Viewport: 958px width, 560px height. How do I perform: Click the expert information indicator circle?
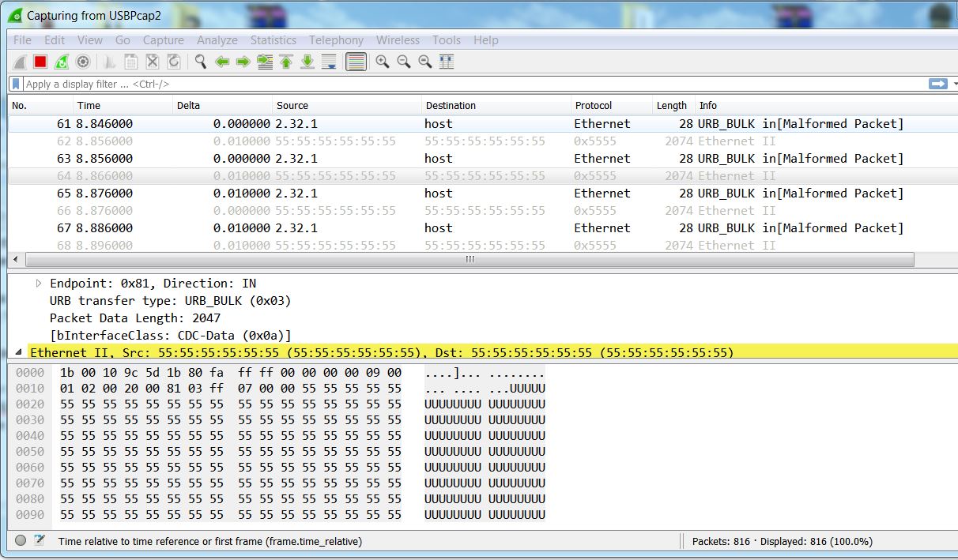pos(21,541)
